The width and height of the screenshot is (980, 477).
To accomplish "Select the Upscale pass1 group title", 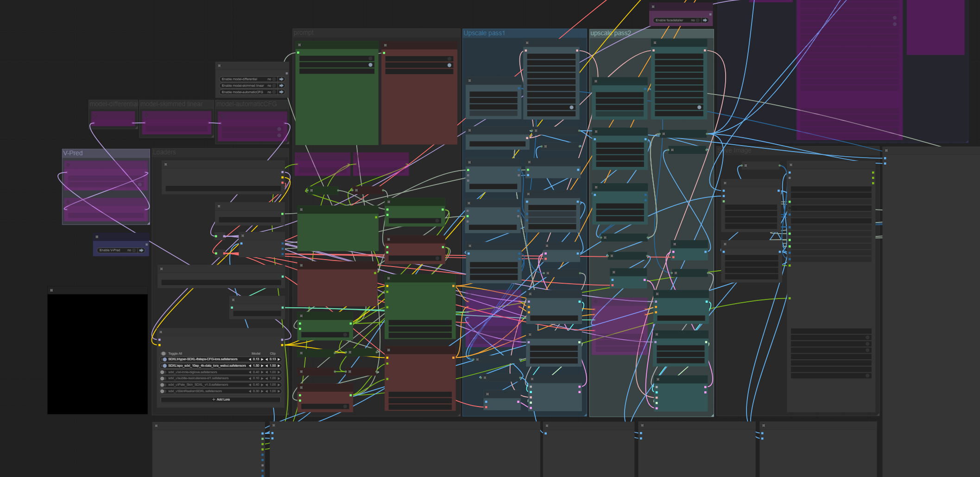I will click(x=484, y=33).
